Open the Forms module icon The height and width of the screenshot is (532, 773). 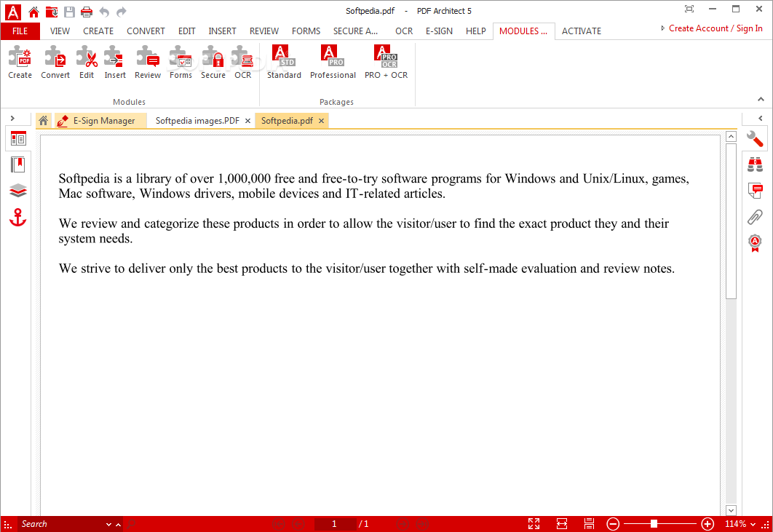(x=181, y=62)
